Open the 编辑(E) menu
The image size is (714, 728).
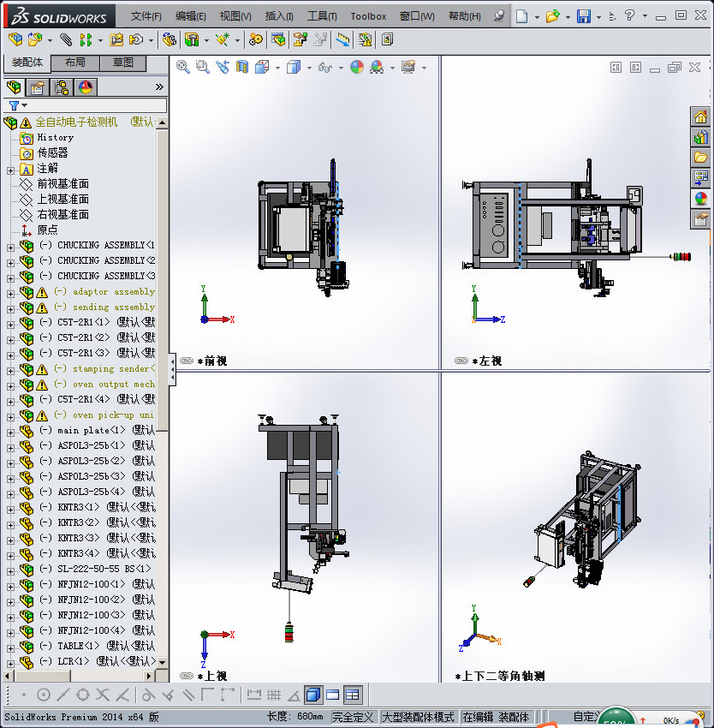pos(191,16)
